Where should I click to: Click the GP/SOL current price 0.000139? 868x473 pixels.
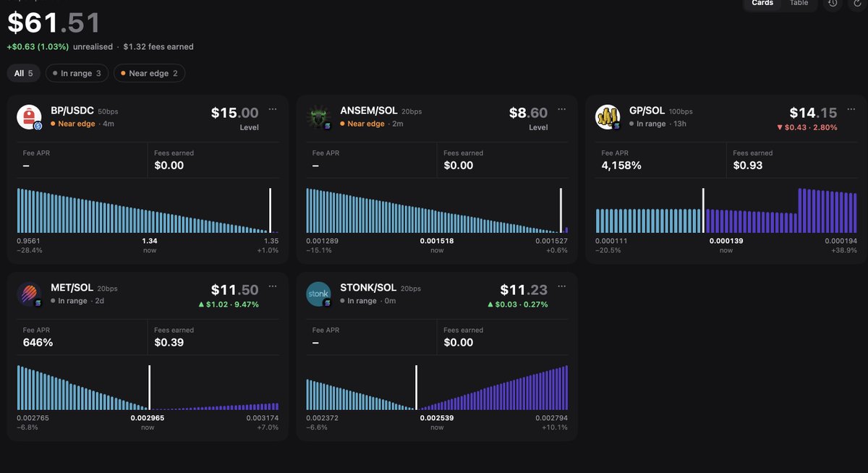(x=726, y=241)
